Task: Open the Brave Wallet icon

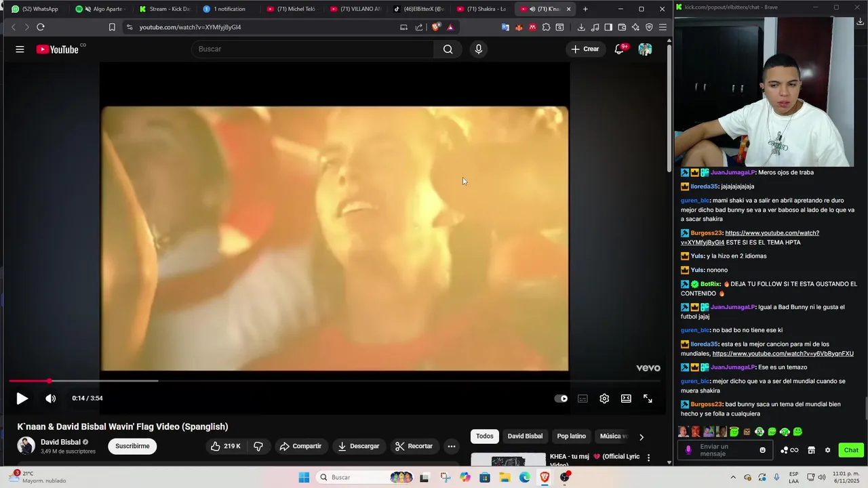Action: click(622, 27)
